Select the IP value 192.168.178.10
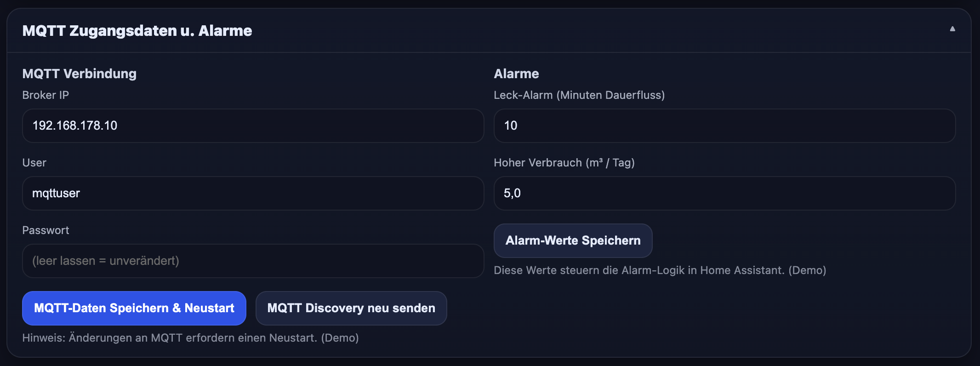This screenshot has width=980, height=366. tap(75, 126)
